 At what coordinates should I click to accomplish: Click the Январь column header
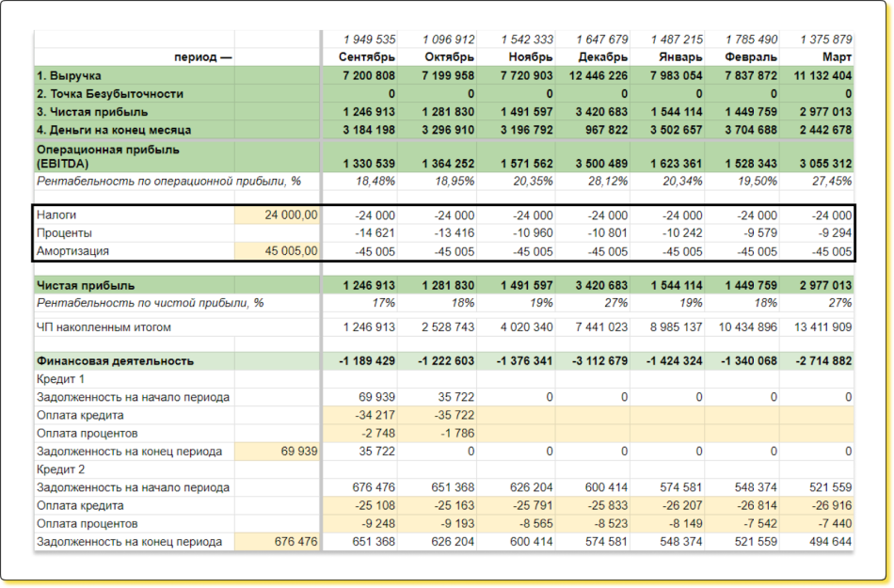680,57
